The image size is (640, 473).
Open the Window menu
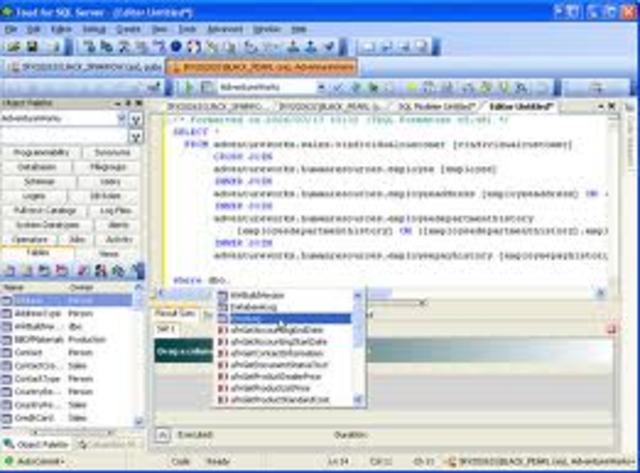(x=267, y=29)
